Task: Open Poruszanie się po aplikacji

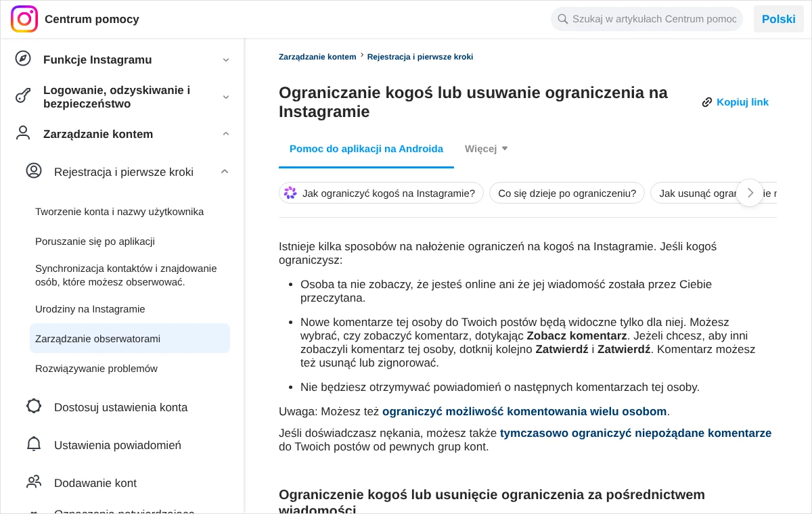Action: click(x=95, y=241)
